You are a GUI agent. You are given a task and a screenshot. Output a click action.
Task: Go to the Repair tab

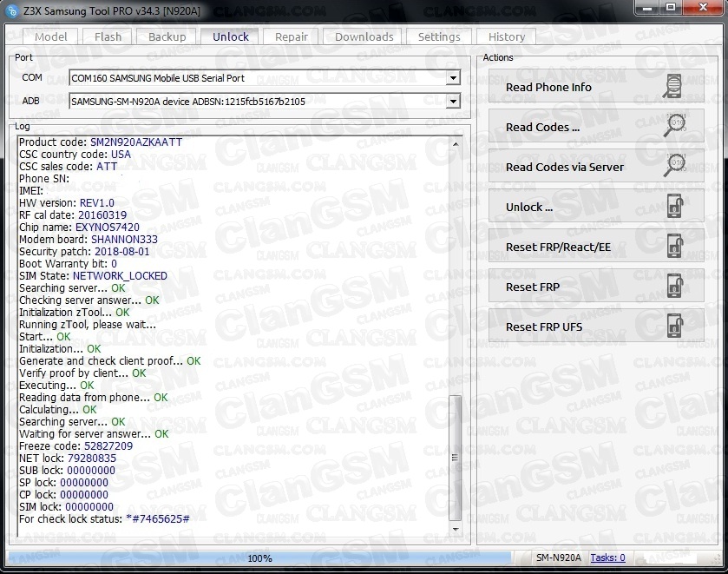pyautogui.click(x=291, y=36)
